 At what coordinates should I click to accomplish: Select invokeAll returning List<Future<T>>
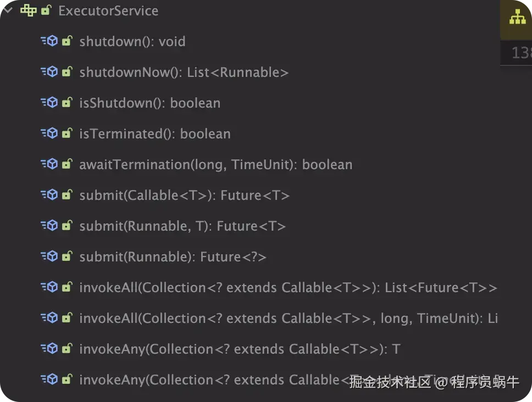click(x=289, y=288)
